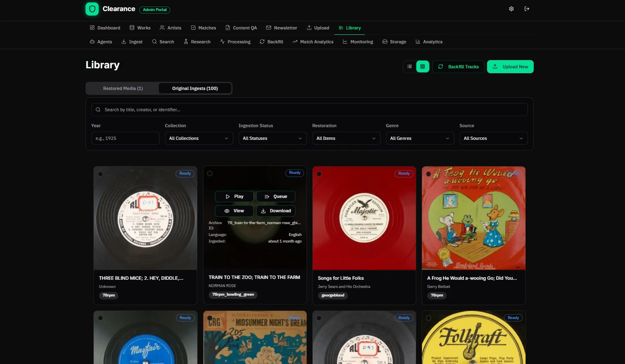Navigate to Matches
Viewport: 625px width, 364px height.
click(203, 28)
